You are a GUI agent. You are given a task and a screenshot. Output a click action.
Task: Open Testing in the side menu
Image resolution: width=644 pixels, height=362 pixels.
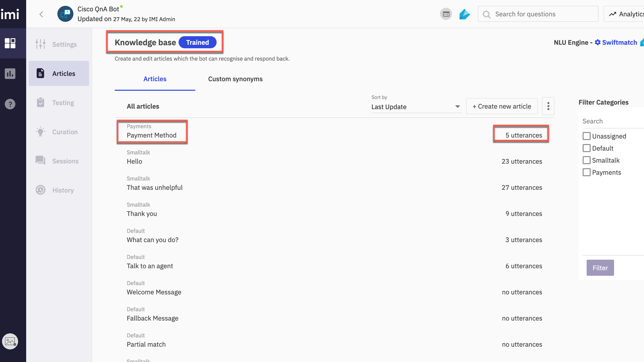click(59, 103)
